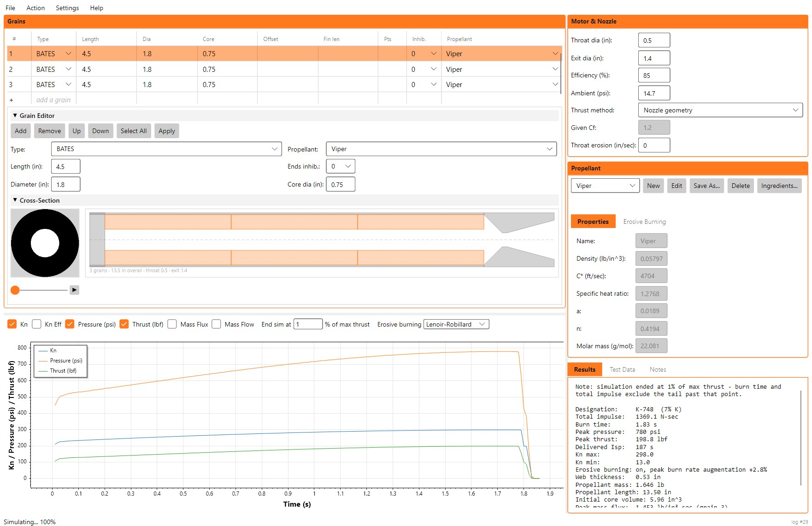This screenshot has height=526, width=812.
Task: Open the Erosive burning model dropdown
Action: [x=456, y=324]
